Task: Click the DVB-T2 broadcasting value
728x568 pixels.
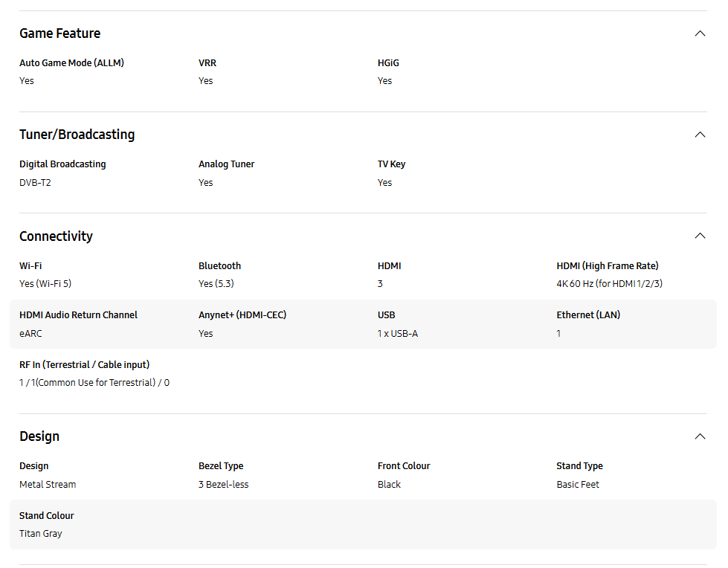Action: point(35,183)
